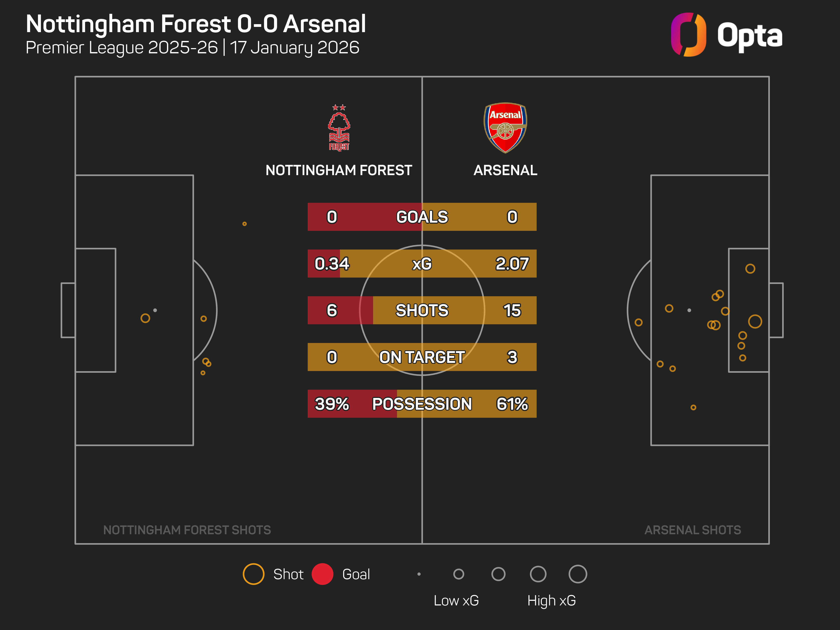This screenshot has width=840, height=630.
Task: Click the Arsenal club crest
Action: click(x=505, y=128)
